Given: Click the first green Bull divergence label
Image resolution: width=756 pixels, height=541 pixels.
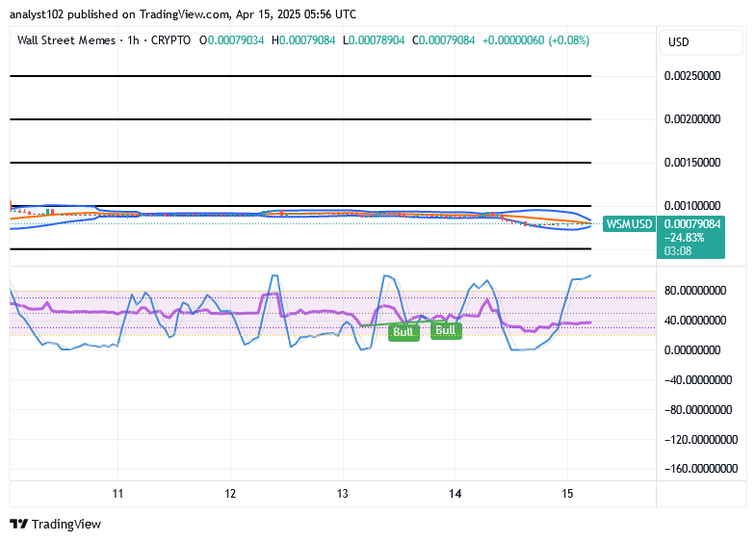Looking at the screenshot, I should coord(404,332).
